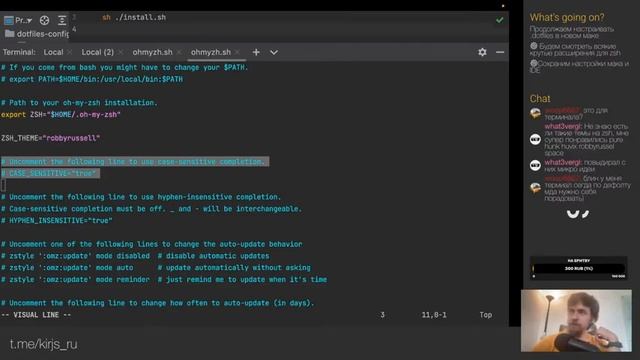The image size is (640, 360).
Task: Close the active ohmyzh.sh tab
Action: pos(237,52)
